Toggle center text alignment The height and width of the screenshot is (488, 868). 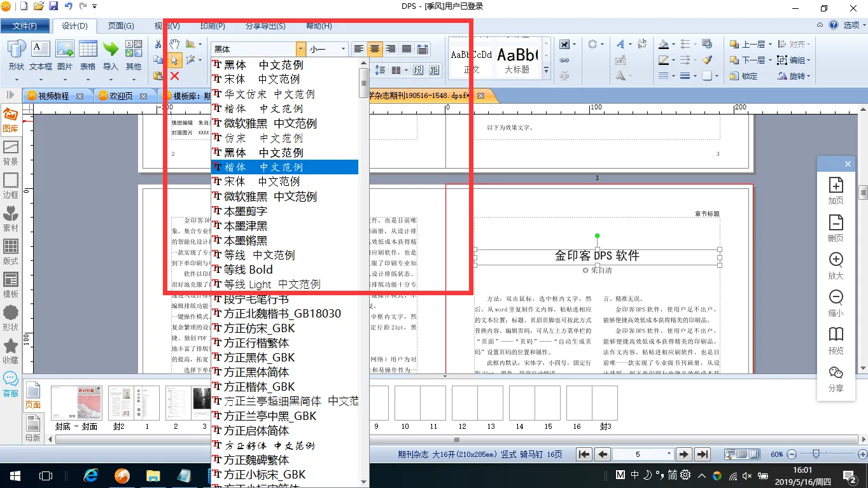click(x=375, y=49)
